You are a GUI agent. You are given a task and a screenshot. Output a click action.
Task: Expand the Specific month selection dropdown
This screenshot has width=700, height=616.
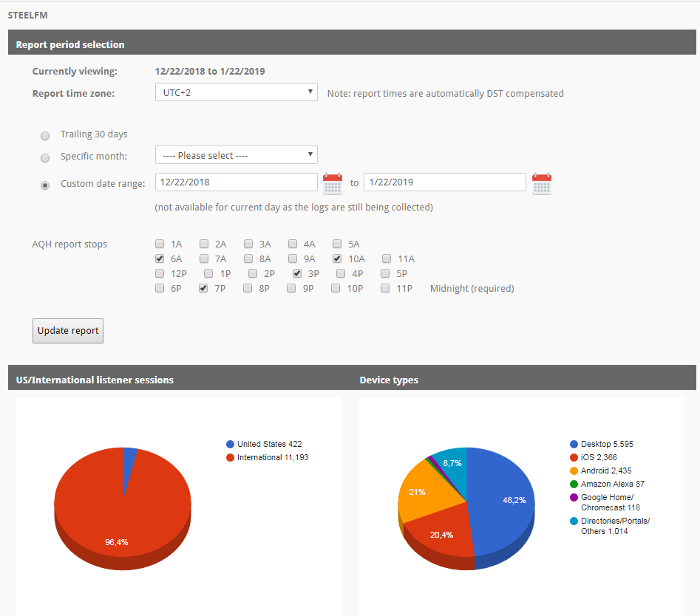point(236,155)
